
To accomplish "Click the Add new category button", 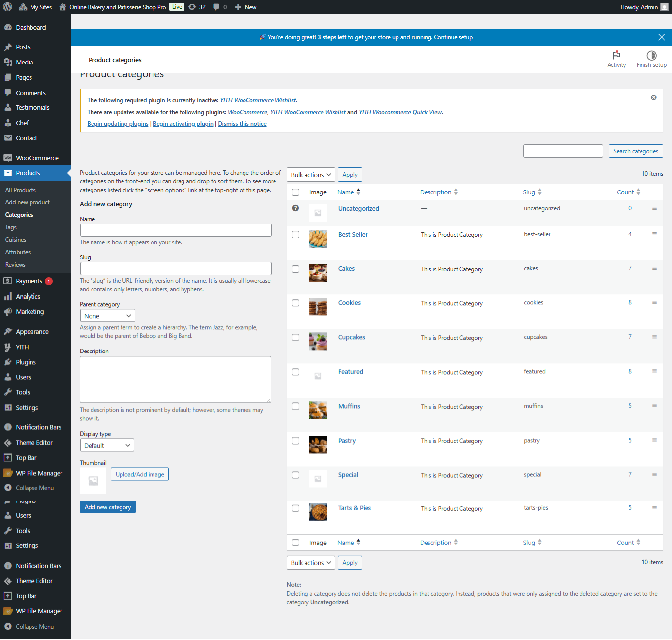I will click(107, 507).
